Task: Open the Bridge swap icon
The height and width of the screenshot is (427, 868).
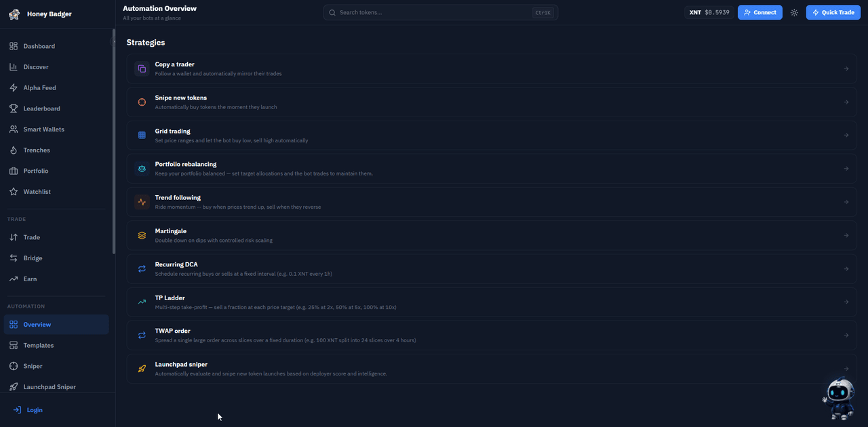Action: point(14,258)
